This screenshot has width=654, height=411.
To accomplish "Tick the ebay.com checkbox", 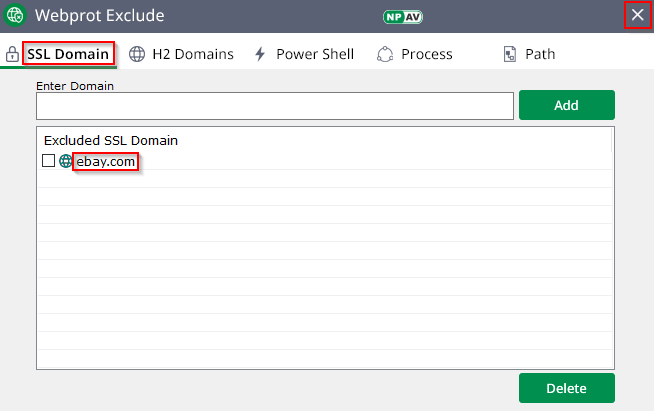I will [48, 161].
